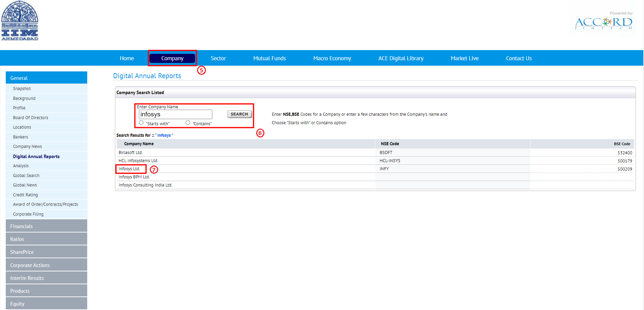Expand the Products sidebar section

click(46, 291)
